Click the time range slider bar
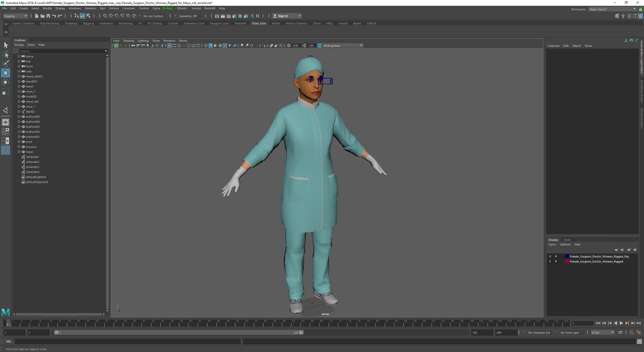The image size is (644, 352). 179,332
